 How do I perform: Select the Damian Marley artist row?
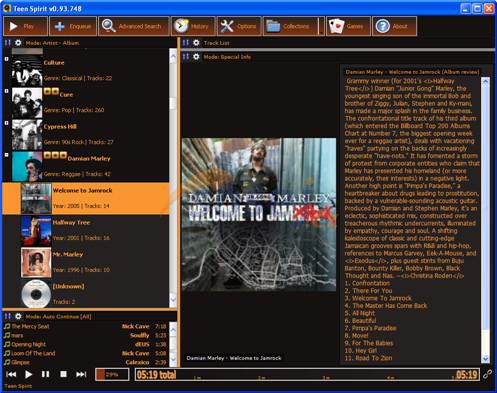tap(86, 166)
